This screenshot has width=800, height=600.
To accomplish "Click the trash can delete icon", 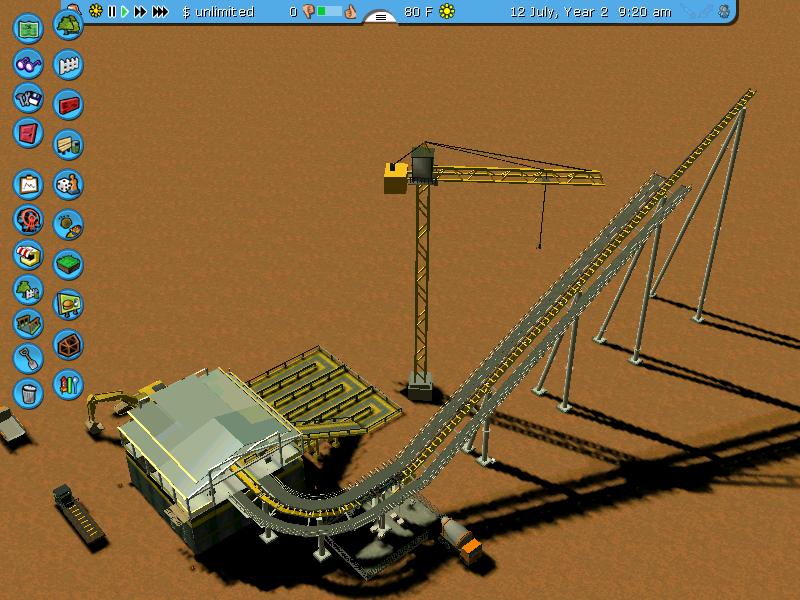I will 29,392.
